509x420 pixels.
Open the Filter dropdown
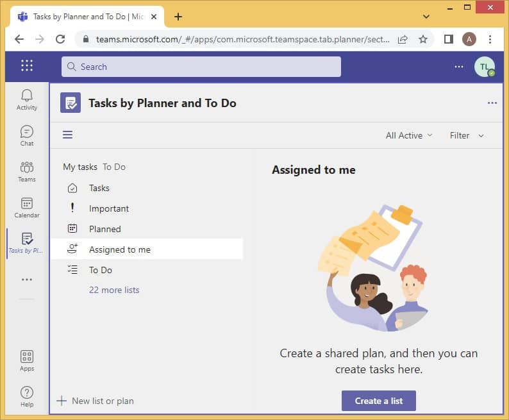point(467,135)
